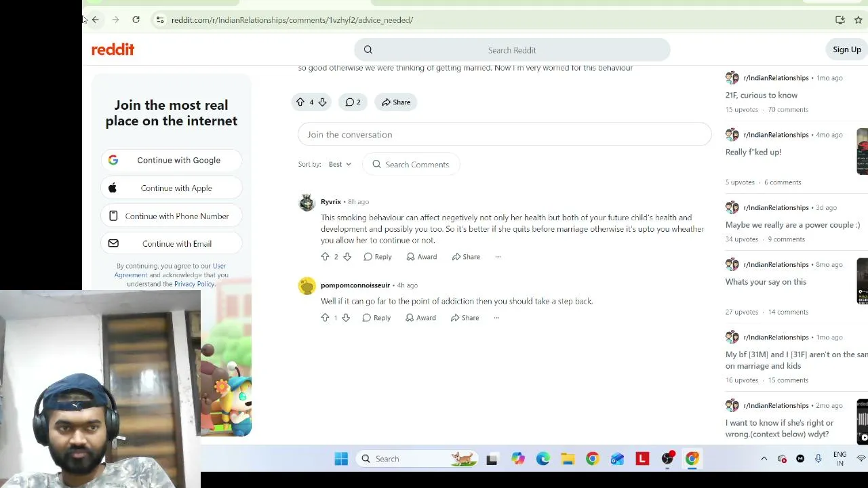
Task: Open the first Chrome icon in taskbar
Action: click(593, 459)
